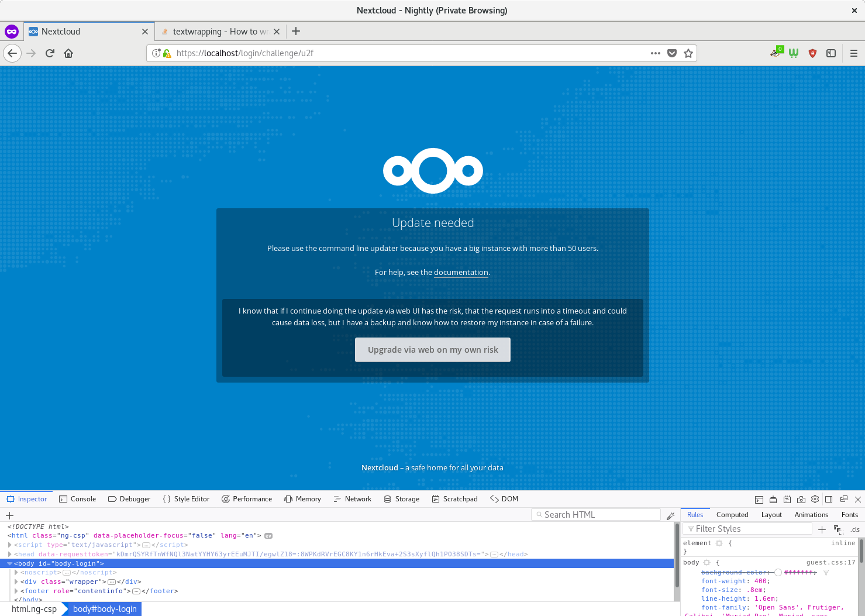Open the Animations sidebar tab
The width and height of the screenshot is (865, 616).
811,515
